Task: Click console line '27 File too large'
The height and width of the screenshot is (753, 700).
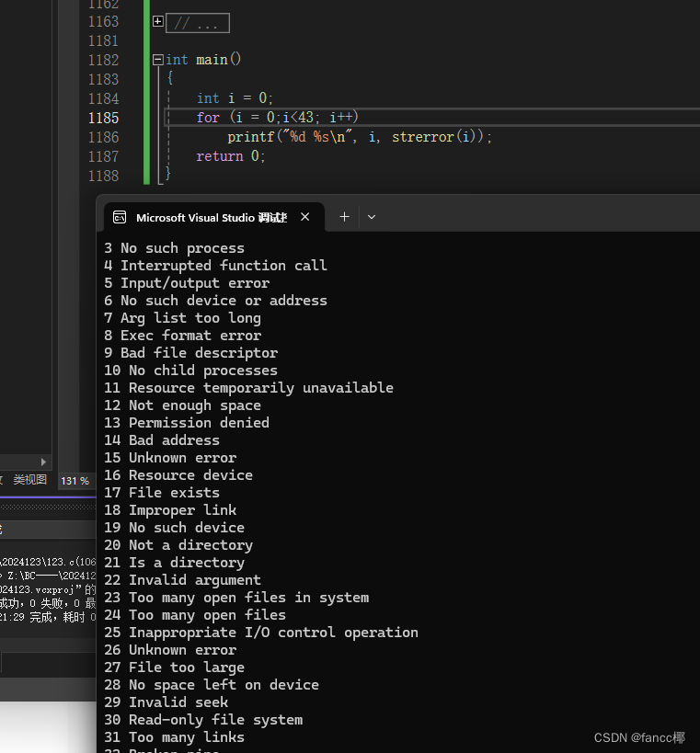Action: 175,667
